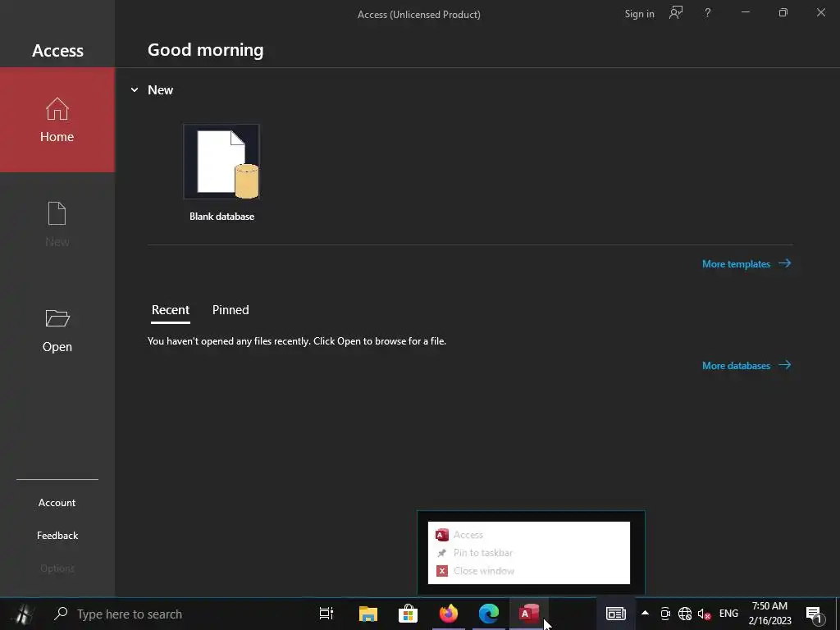840x630 pixels.
Task: Open News and interests widget icon
Action: click(x=615, y=614)
